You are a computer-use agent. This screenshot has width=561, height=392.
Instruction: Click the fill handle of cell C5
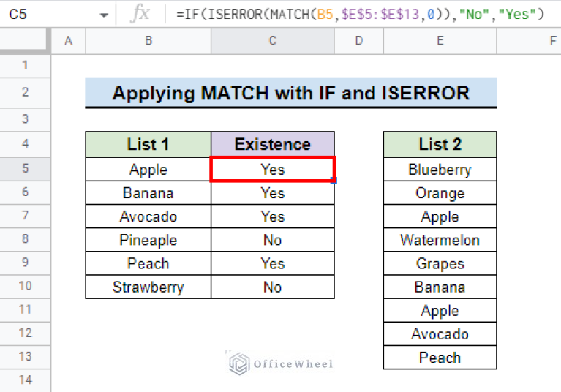pos(334,181)
